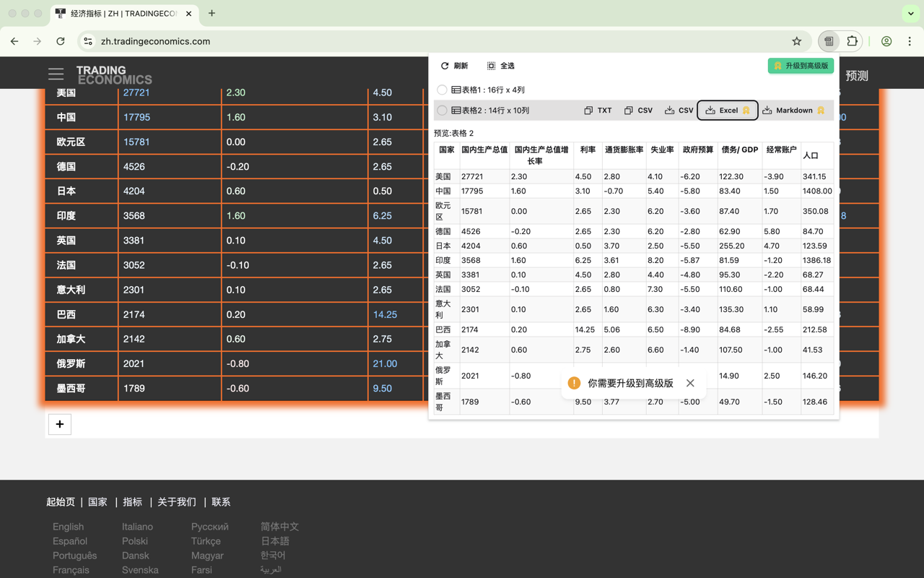Open the browser profile icon

coord(886,41)
